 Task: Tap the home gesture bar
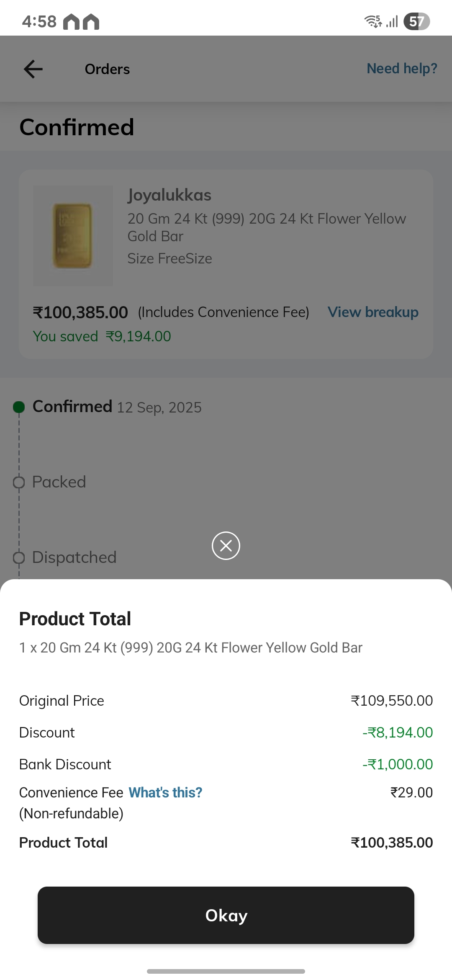[226, 971]
